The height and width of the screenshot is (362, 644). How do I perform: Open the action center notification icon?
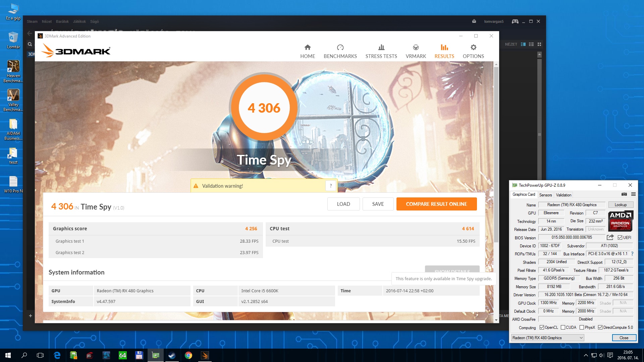pyautogui.click(x=610, y=355)
